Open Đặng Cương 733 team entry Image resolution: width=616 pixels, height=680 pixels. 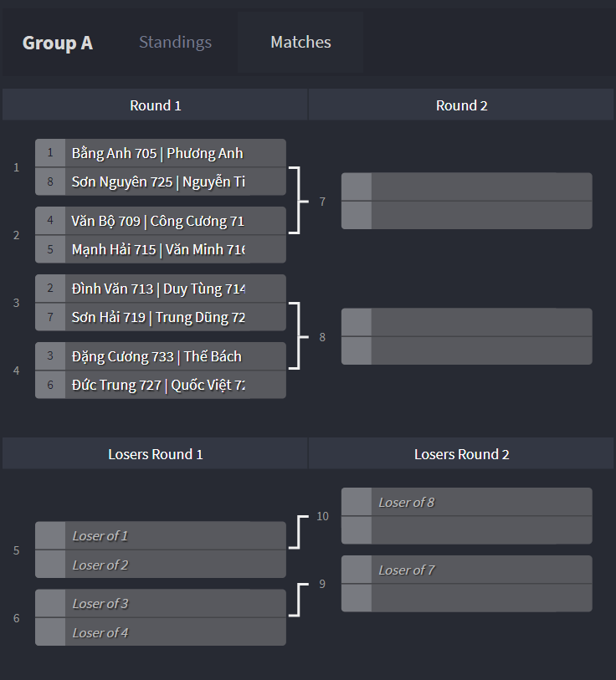coord(160,356)
